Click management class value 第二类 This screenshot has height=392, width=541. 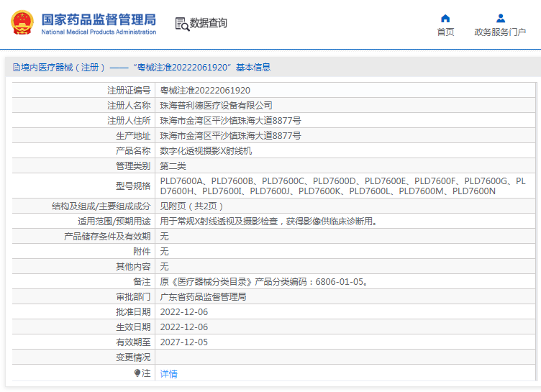(173, 166)
